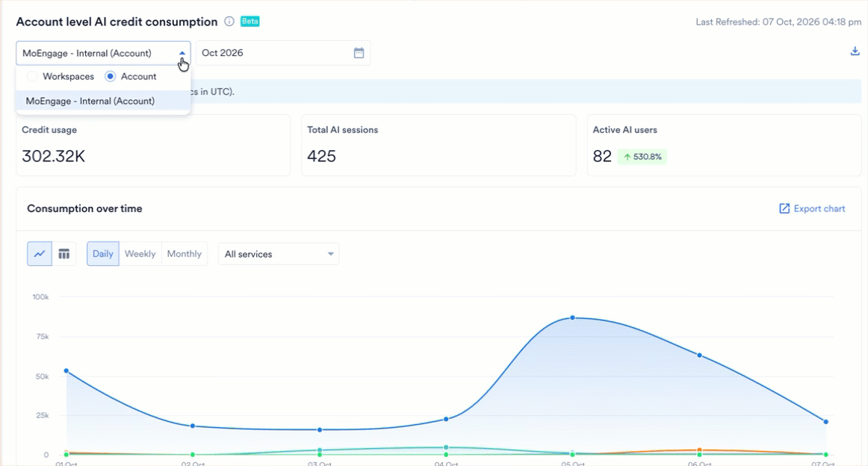Image resolution: width=868 pixels, height=466 pixels.
Task: Click the info icon beside the page title
Action: click(229, 22)
